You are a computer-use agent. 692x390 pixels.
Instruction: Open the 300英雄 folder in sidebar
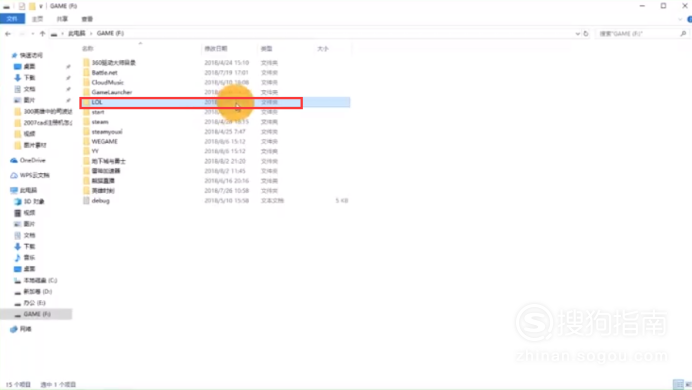pos(48,112)
